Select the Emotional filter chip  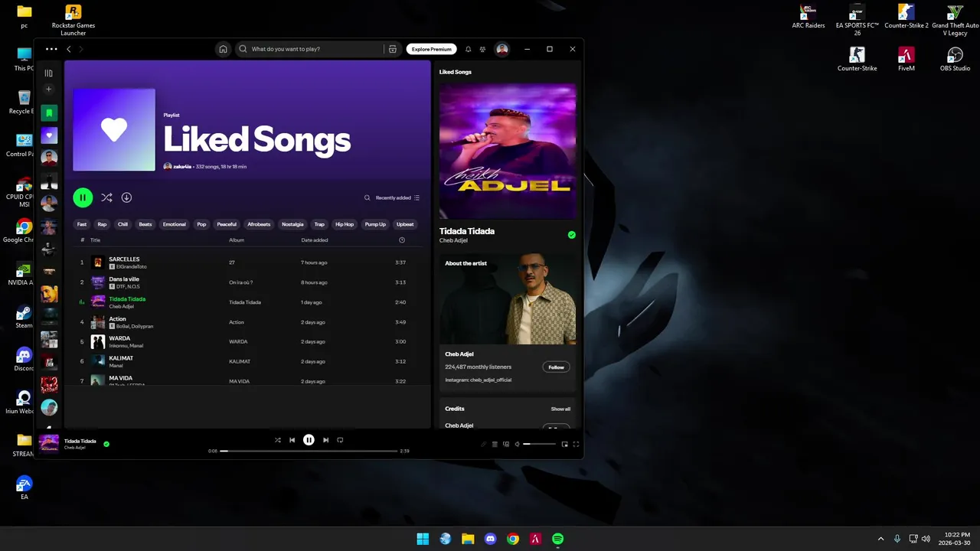tap(174, 224)
